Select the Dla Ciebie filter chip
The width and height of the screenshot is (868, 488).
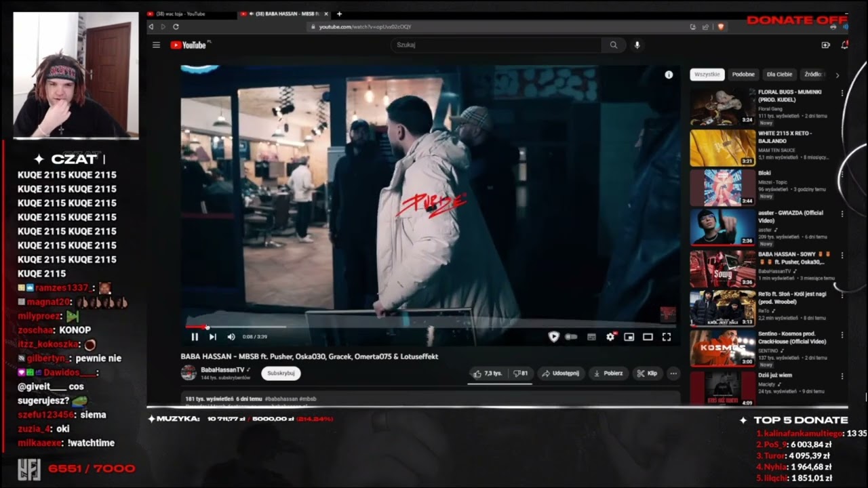pos(779,75)
